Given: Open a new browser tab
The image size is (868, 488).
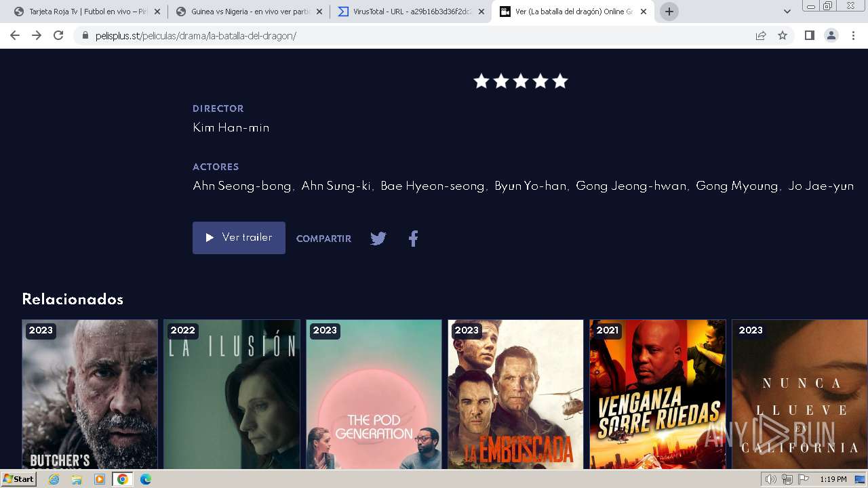Looking at the screenshot, I should (669, 12).
